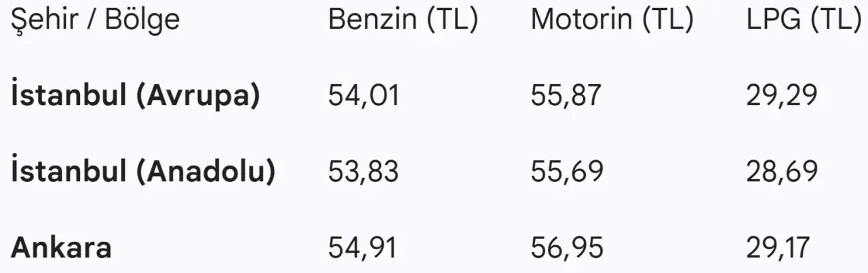Select the (Anadolu) text in the row label
The width and height of the screenshot is (868, 273).
(x=206, y=172)
